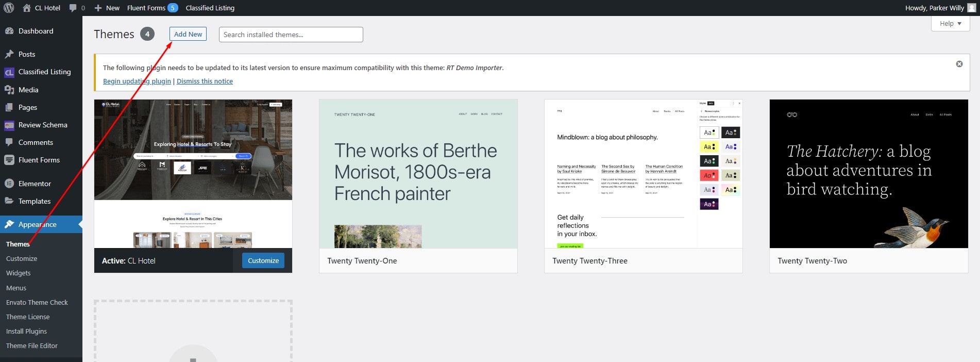The height and width of the screenshot is (362, 980).
Task: Open Install Plugins submenu
Action: coord(26,331)
